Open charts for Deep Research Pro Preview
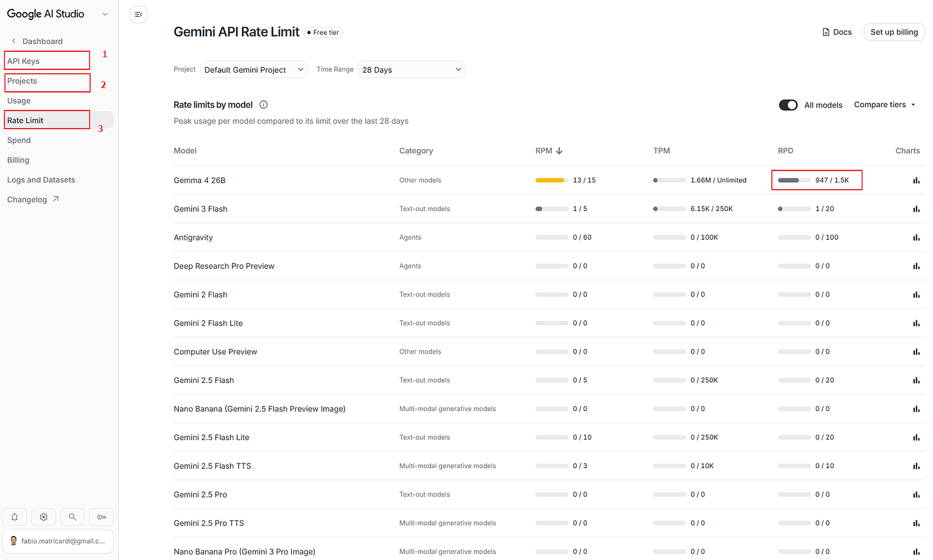Viewport: 933px width, 560px height. (916, 266)
